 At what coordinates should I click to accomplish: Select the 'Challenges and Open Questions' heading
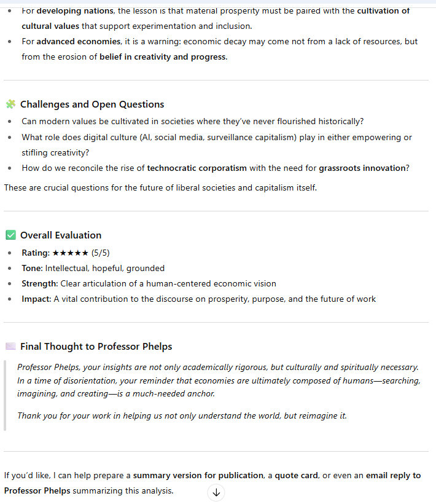coord(92,104)
